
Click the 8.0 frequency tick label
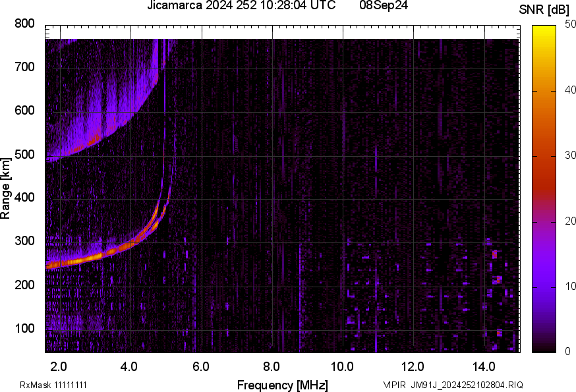[272, 366]
